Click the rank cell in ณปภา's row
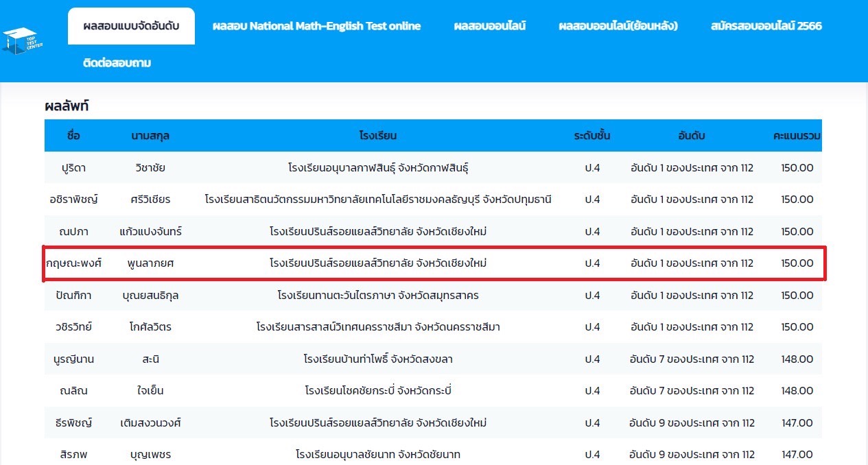 [x=692, y=231]
